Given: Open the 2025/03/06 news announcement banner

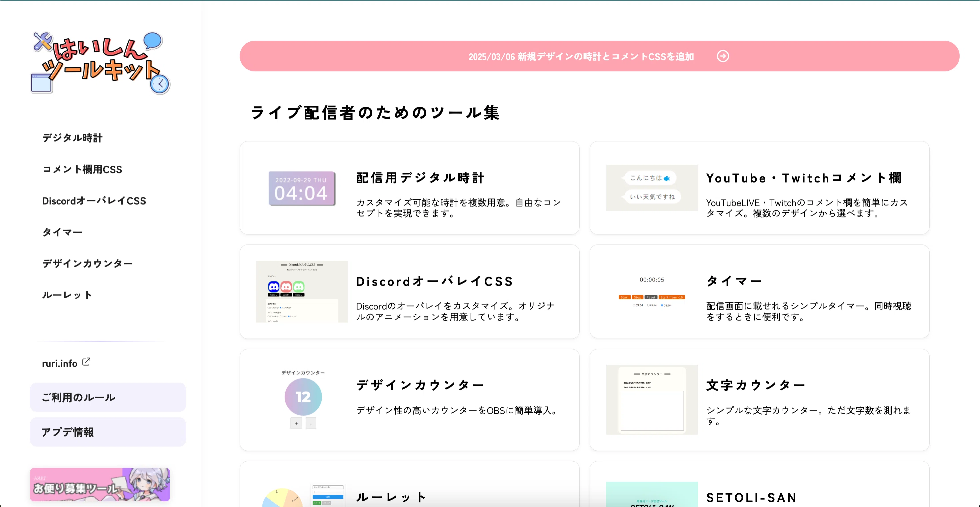Looking at the screenshot, I should (x=600, y=56).
